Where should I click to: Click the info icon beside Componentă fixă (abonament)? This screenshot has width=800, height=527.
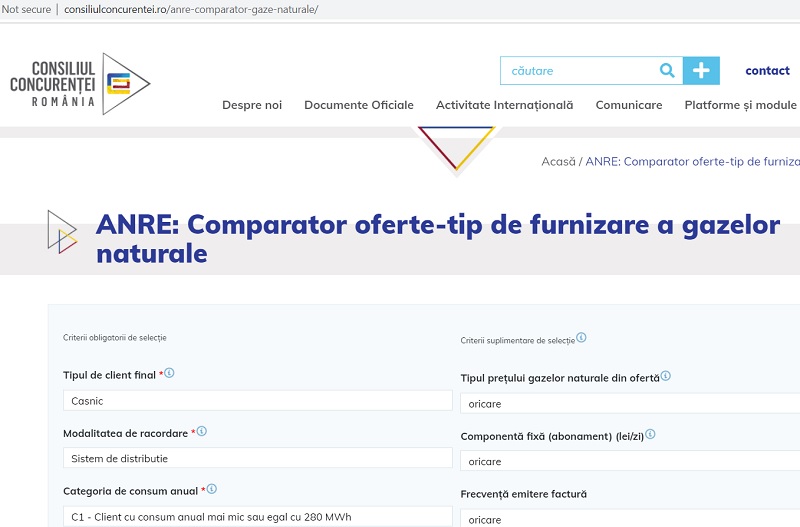tap(650, 434)
